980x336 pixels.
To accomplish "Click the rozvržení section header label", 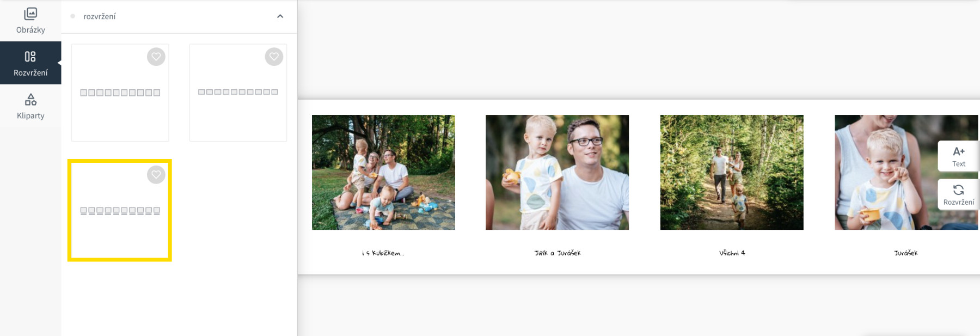I will [x=100, y=16].
